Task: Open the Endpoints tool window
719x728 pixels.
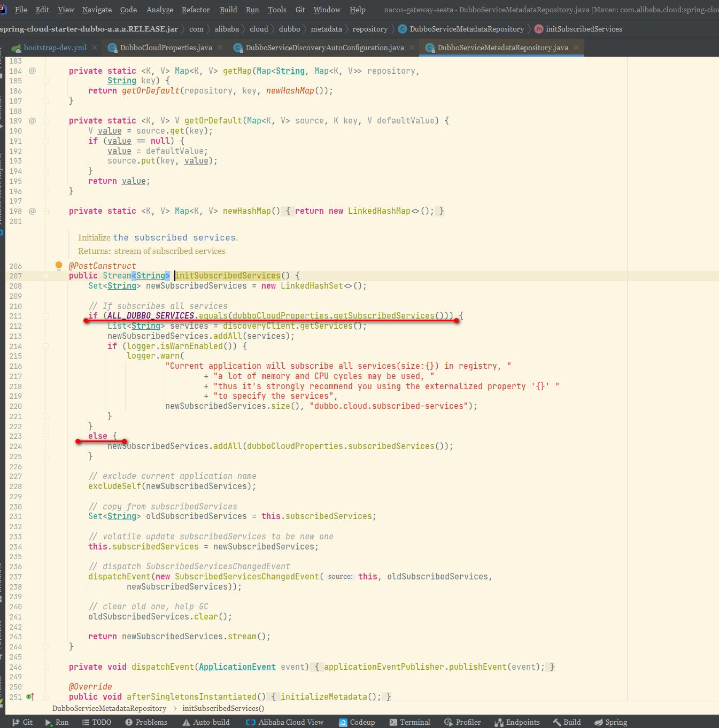Action: (x=517, y=722)
